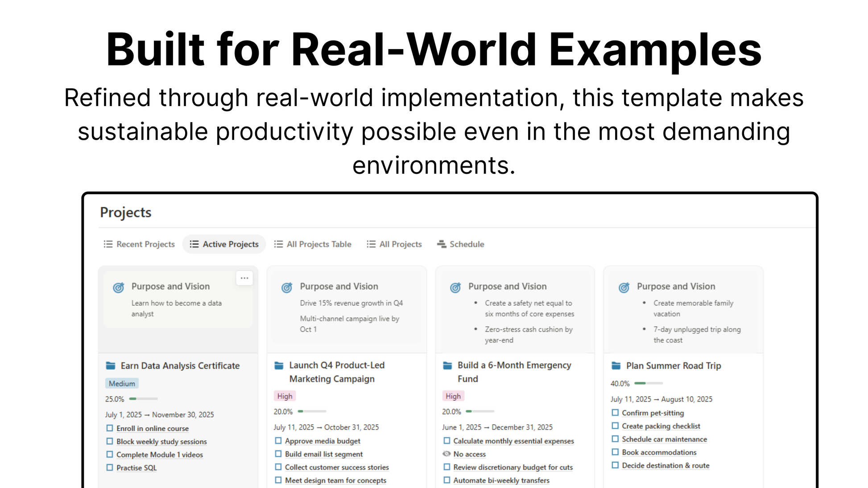The width and height of the screenshot is (868, 488).
Task: Click the 40.0% progress bar on Road Trip
Action: click(649, 383)
